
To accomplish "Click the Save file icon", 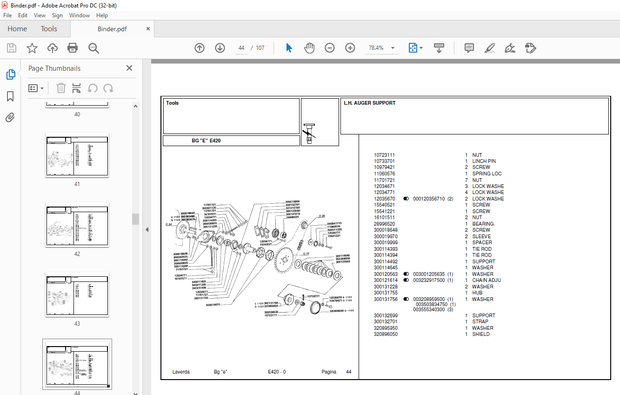I will click(11, 48).
